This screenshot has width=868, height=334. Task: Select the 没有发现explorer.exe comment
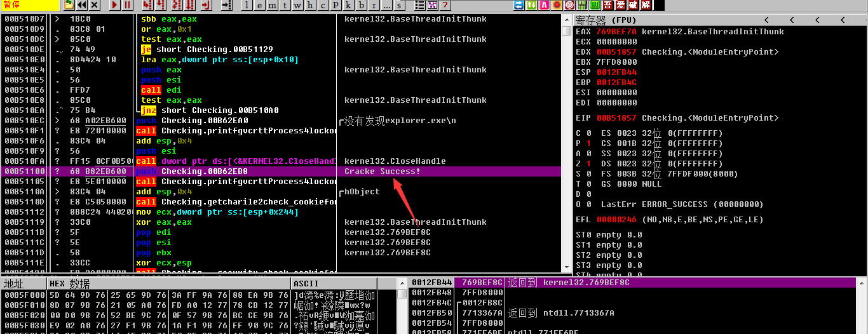400,121
